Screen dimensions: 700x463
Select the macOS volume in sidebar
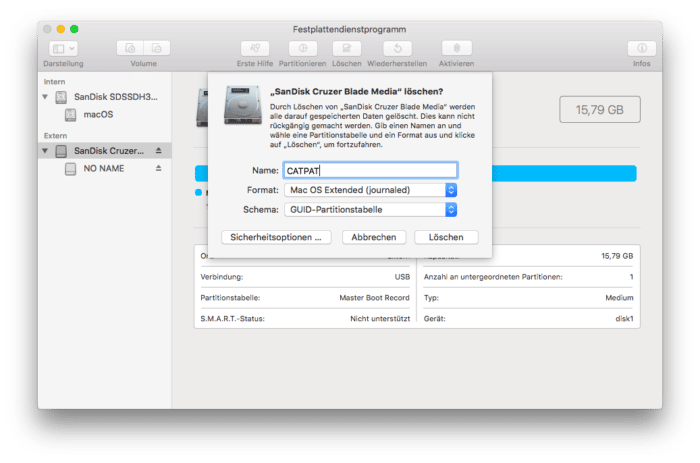tap(105, 115)
